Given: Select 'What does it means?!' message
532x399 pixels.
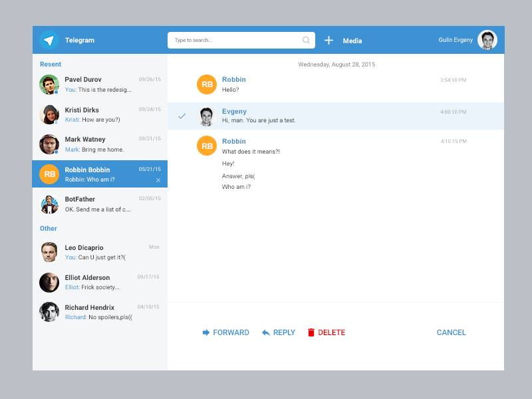Looking at the screenshot, I should [251, 152].
